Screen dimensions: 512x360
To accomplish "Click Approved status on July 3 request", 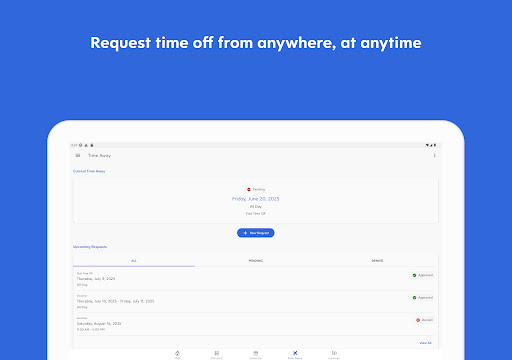I will tap(423, 275).
